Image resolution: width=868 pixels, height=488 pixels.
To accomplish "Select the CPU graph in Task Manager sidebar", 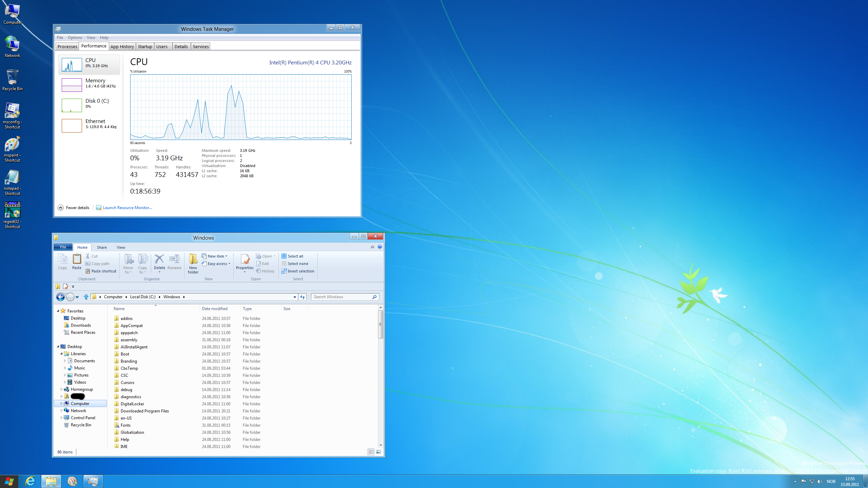I will pyautogui.click(x=89, y=64).
